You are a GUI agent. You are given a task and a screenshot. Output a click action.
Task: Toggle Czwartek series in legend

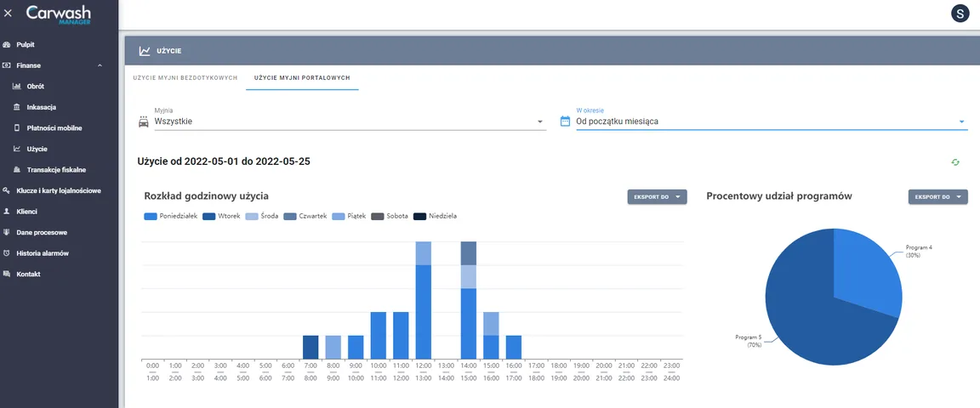[305, 216]
